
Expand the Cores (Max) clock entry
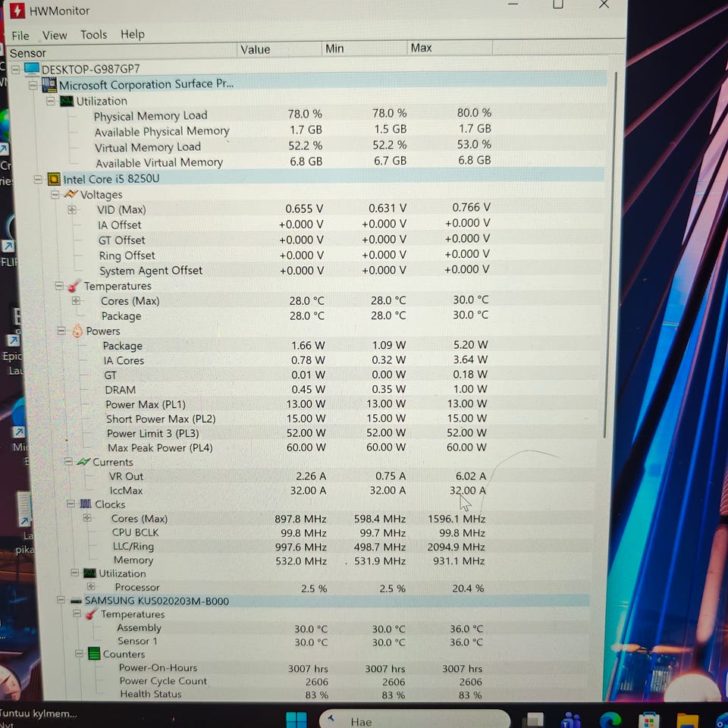(x=86, y=518)
